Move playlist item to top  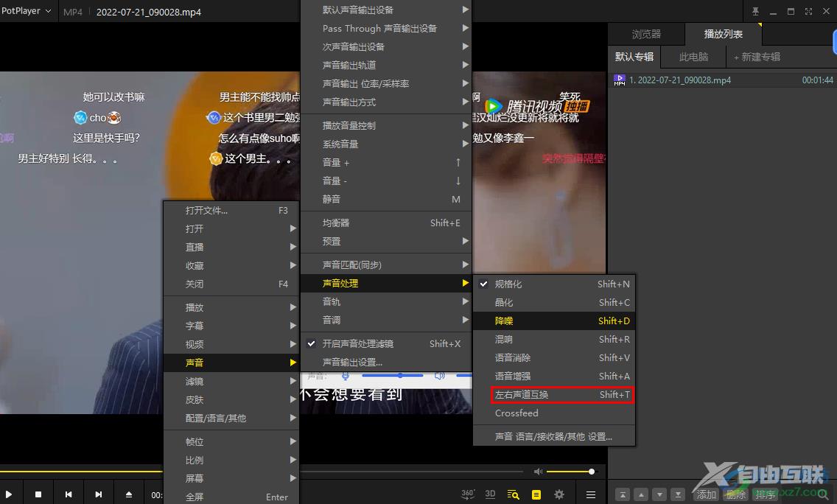[623, 494]
